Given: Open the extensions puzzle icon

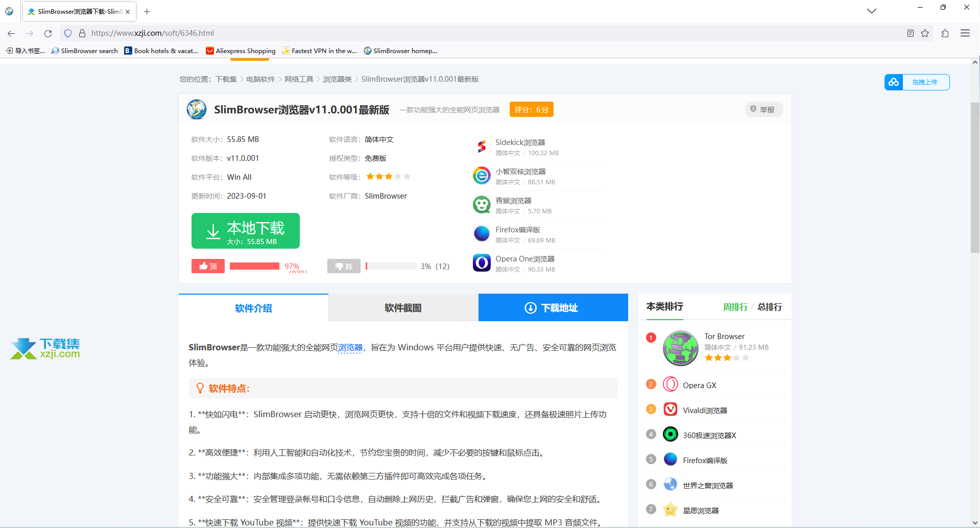Looking at the screenshot, I should (945, 33).
